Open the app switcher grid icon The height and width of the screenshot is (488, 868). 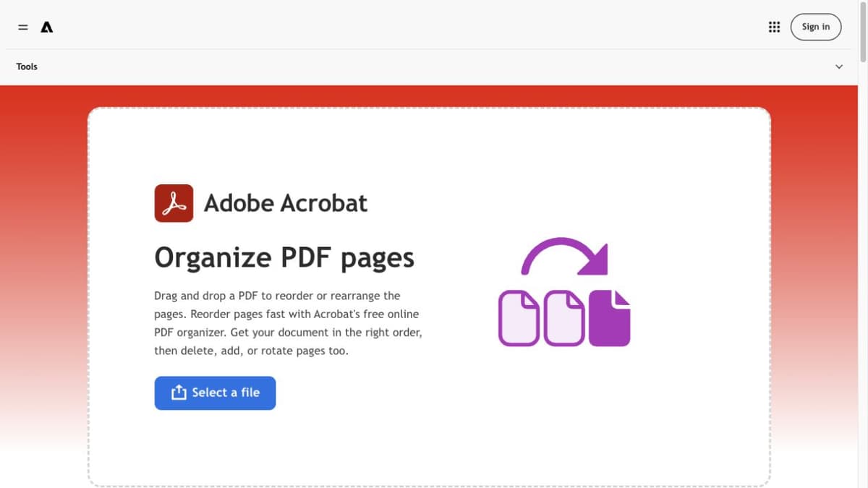pos(774,27)
